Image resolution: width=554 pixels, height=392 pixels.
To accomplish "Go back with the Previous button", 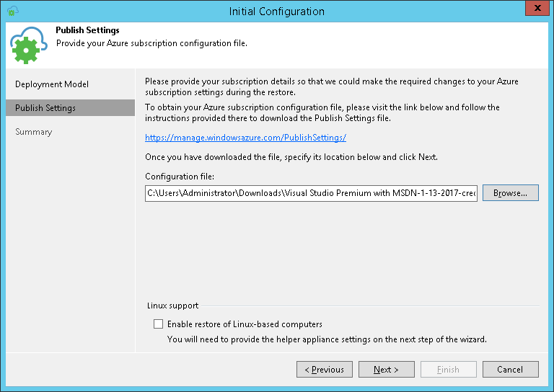I will [x=324, y=370].
